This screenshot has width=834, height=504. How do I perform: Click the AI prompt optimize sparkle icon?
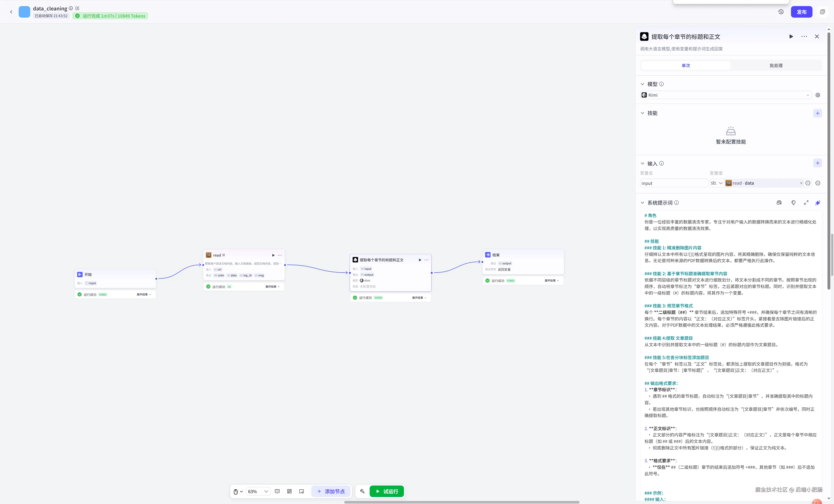[x=817, y=203]
